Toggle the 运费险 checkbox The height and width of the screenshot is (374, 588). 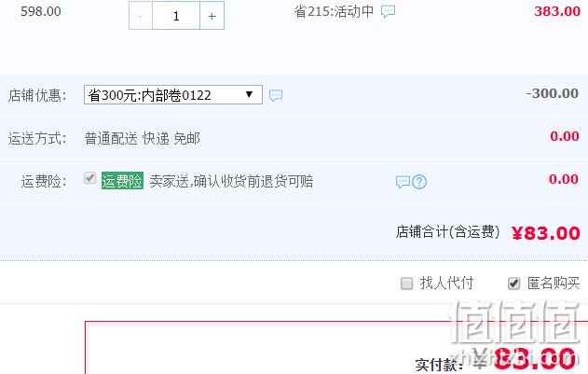90,178
